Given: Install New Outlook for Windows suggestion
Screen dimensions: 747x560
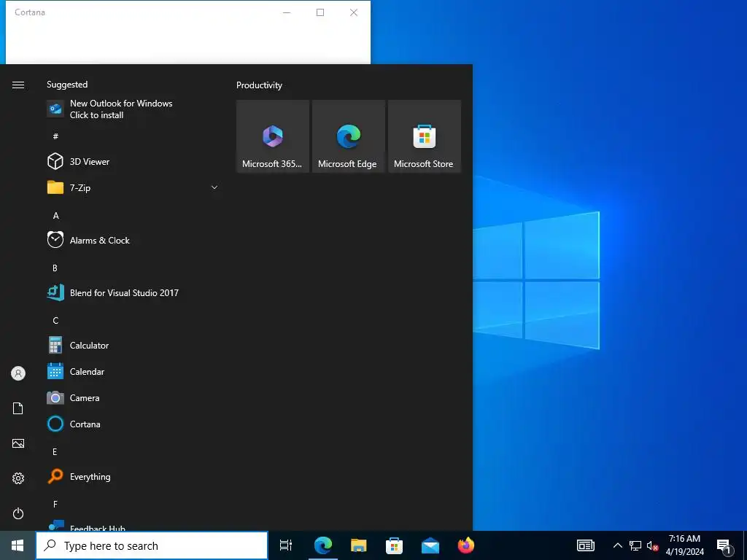Looking at the screenshot, I should pos(133,109).
